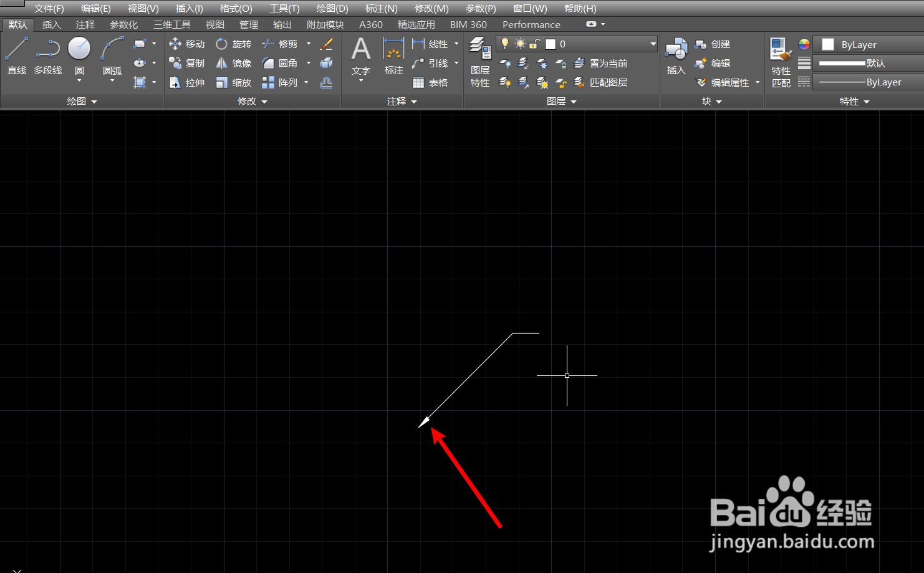Click the 特性匹配 match properties icon
The height and width of the screenshot is (573, 924).
[781, 62]
